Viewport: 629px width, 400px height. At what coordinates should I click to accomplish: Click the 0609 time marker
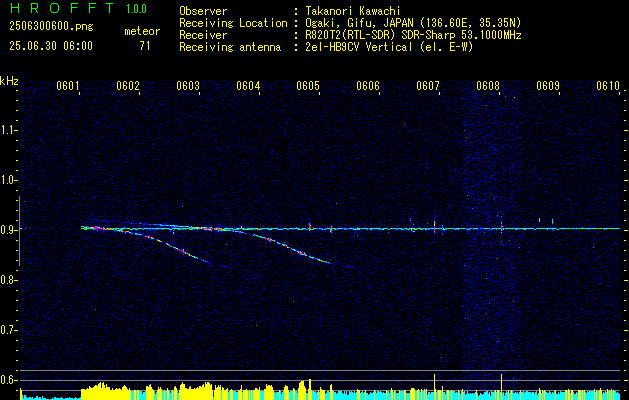point(548,85)
